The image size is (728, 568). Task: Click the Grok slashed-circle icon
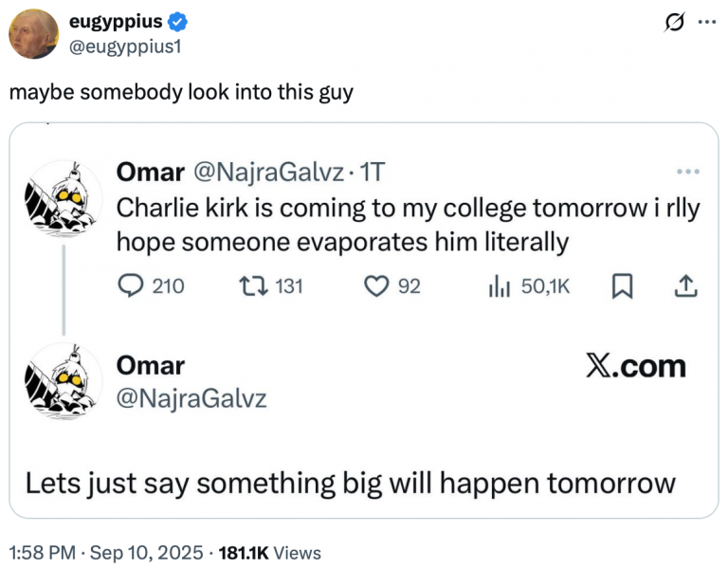pos(674,22)
